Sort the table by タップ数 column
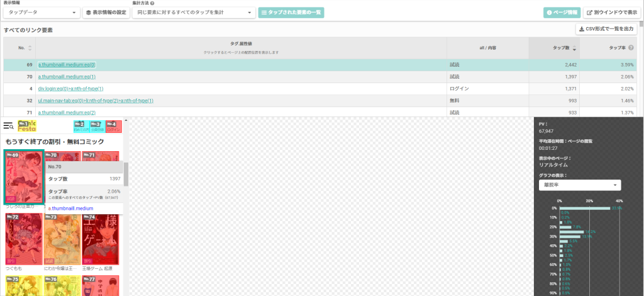 (574, 48)
